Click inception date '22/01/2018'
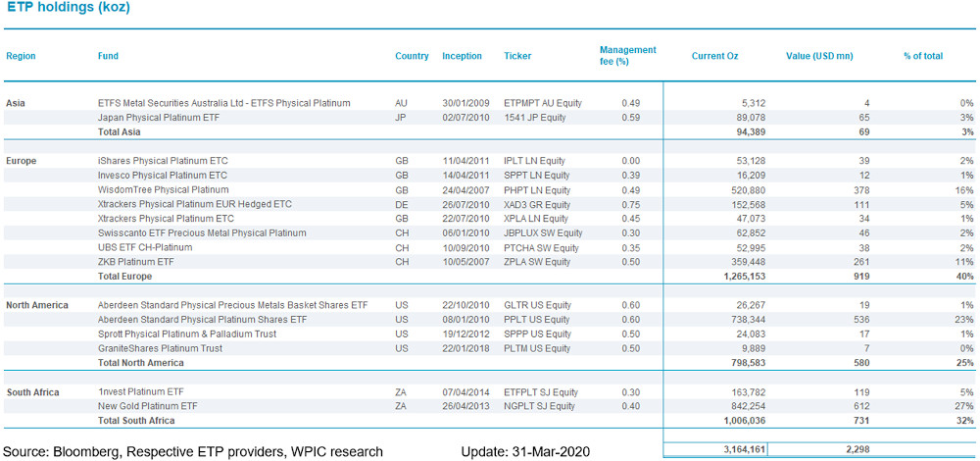Image resolution: width=980 pixels, height=461 pixels. coord(465,348)
